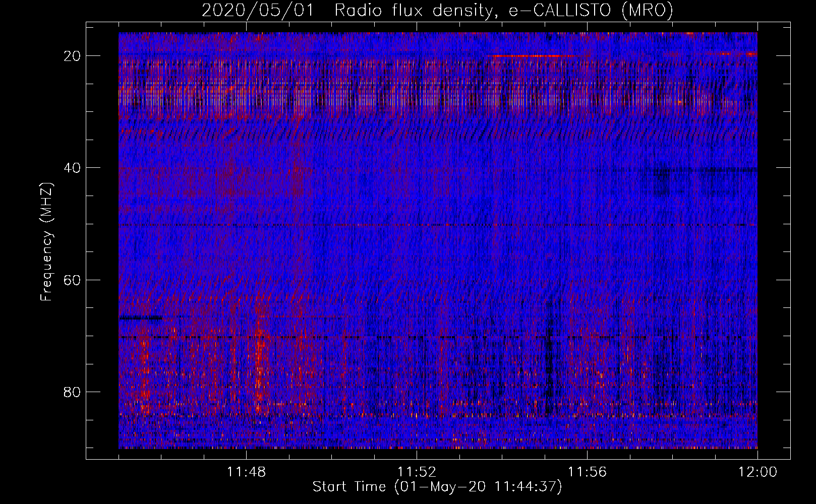816x504 pixels.
Task: Click the '12:00' time axis label
Action: click(757, 472)
